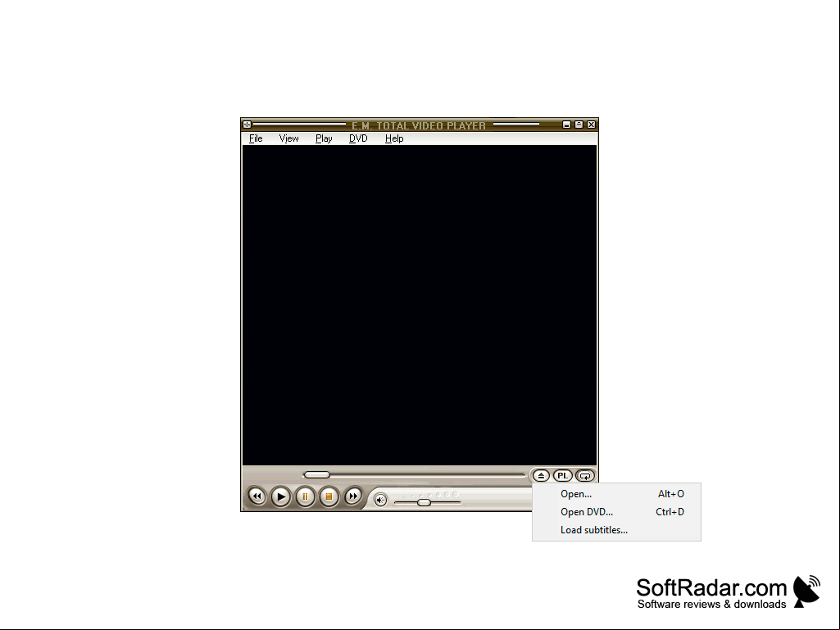Click the seek bar track

(414, 474)
